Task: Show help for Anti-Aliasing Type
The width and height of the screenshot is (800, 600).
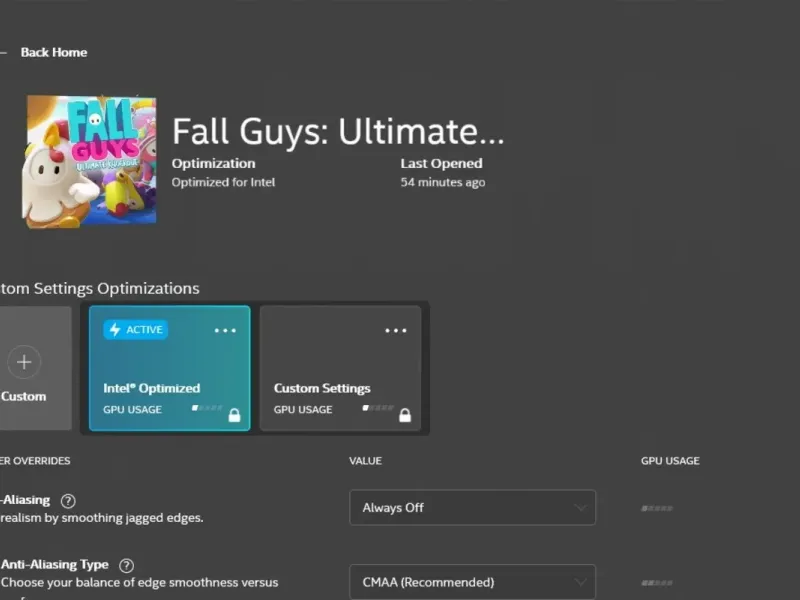Action: [x=126, y=565]
